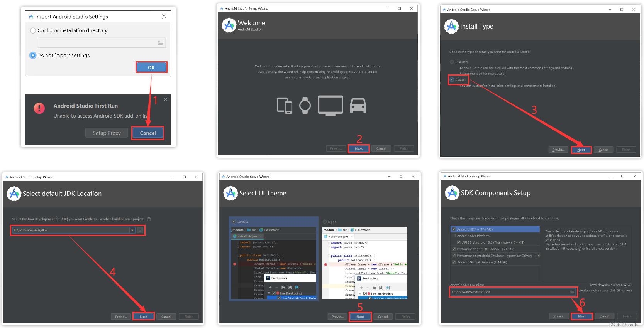Expand the JDK location dropdown arrow

click(x=132, y=230)
